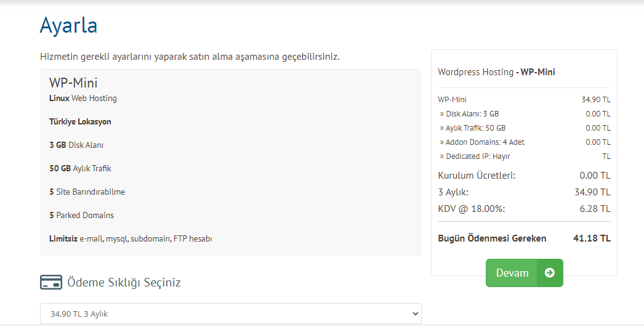This screenshot has height=329, width=644.
Task: Click the KDV @ 18.00% label
Action: tap(471, 209)
